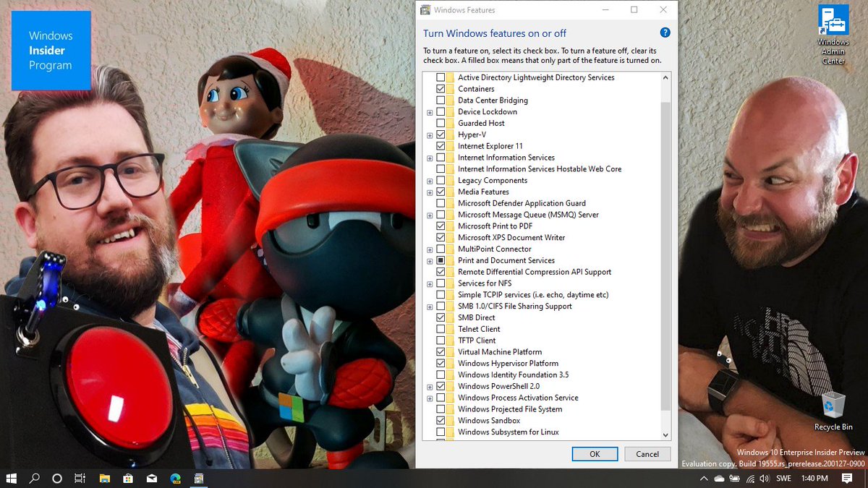The image size is (868, 488).
Task: Toggle SMB Direct checkbox
Action: pyautogui.click(x=441, y=317)
